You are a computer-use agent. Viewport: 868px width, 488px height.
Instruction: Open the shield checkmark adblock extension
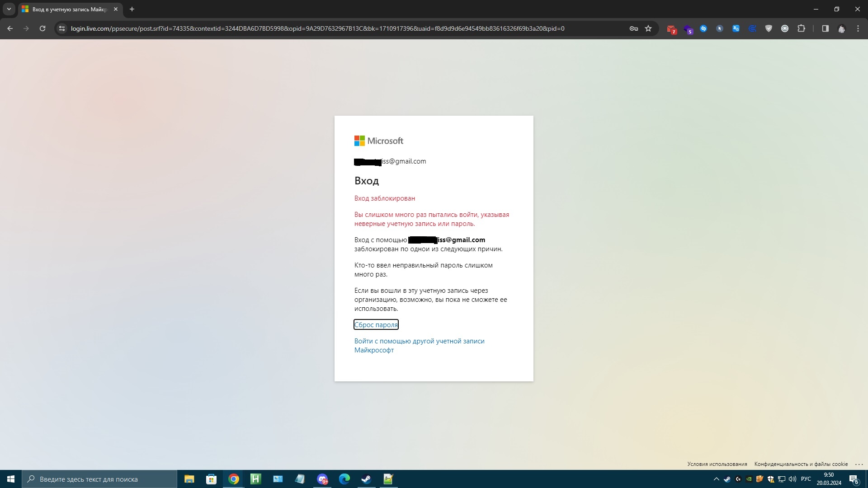(x=769, y=28)
